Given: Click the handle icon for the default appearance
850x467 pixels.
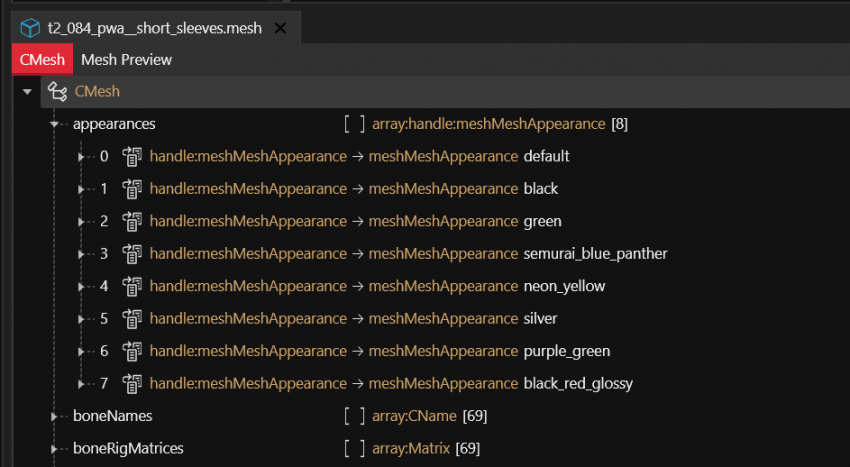Looking at the screenshot, I should click(132, 156).
